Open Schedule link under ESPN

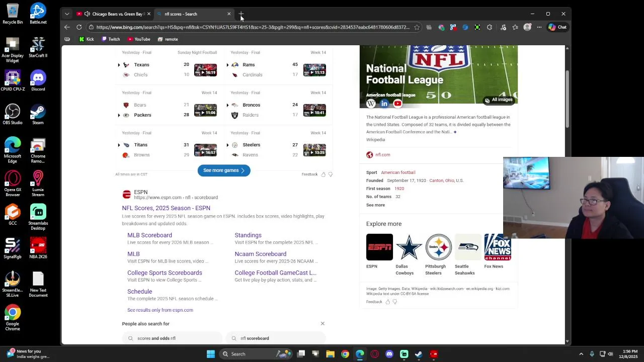point(139,292)
